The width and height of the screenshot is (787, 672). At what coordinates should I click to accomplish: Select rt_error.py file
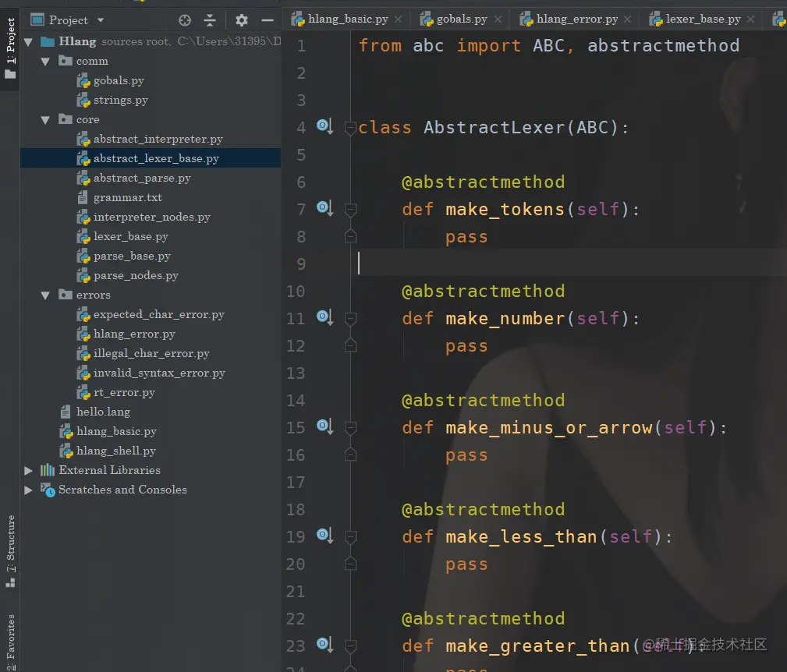point(124,393)
